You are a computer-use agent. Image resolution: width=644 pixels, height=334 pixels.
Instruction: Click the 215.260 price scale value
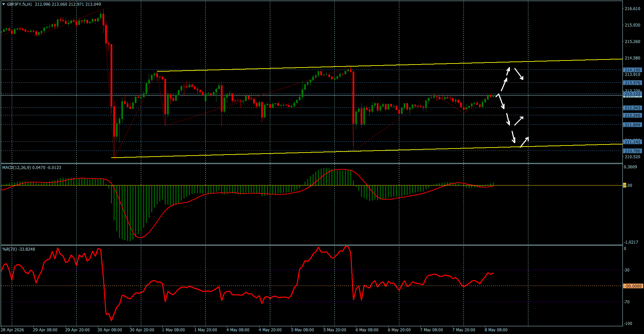pos(632,42)
